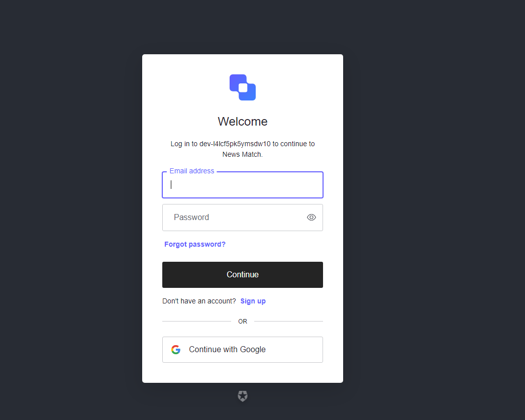
Task: Click the dark background outside login card
Action: click(67, 201)
